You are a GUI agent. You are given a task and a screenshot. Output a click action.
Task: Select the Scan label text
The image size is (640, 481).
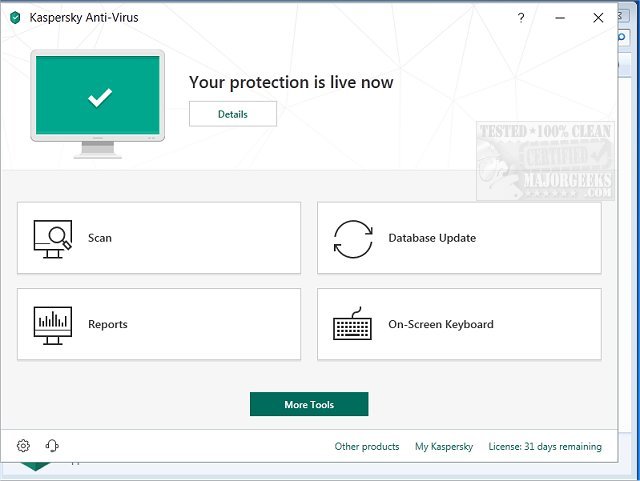(100, 238)
